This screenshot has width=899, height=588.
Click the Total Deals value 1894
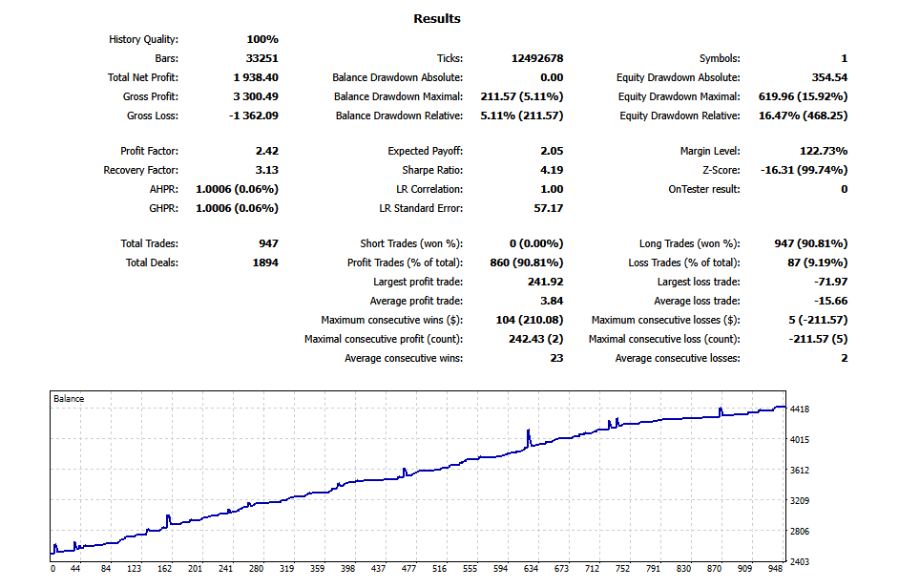tap(264, 262)
